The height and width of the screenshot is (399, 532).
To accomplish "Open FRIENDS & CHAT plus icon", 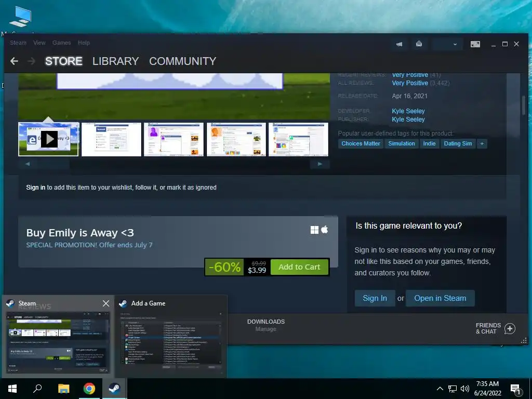I will pyautogui.click(x=510, y=328).
